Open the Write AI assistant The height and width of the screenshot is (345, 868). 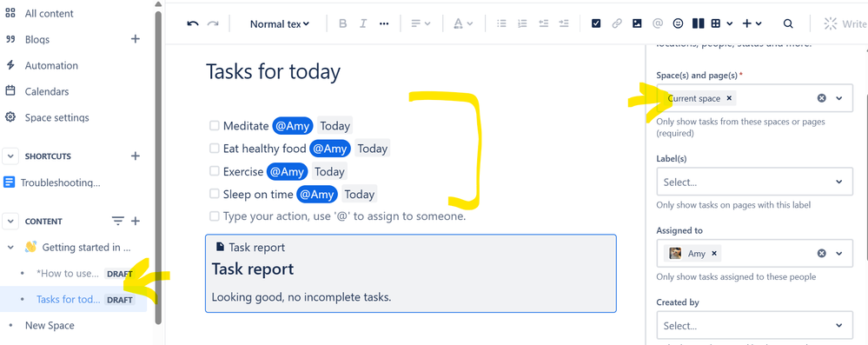click(x=846, y=23)
